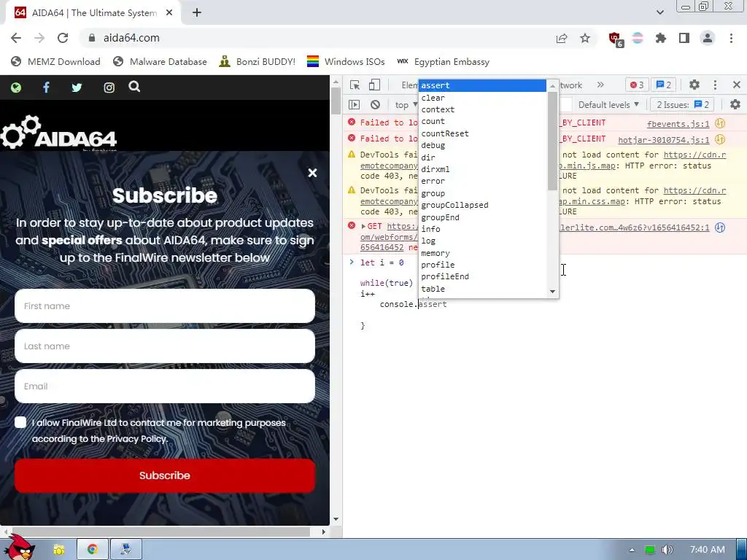The image size is (747, 560).
Task: Click the share page icon in address bar
Action: pos(562,38)
